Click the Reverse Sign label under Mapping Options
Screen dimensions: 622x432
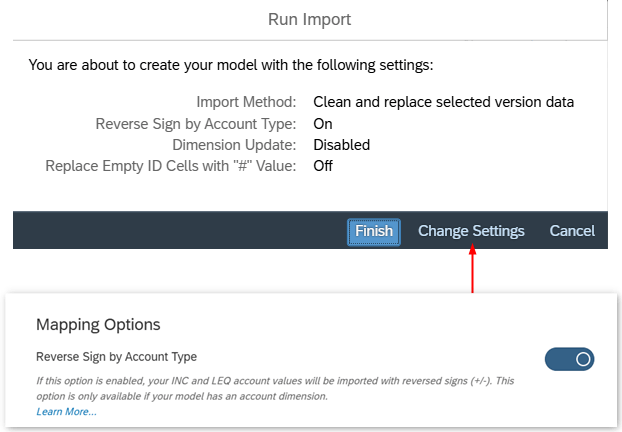pos(116,356)
